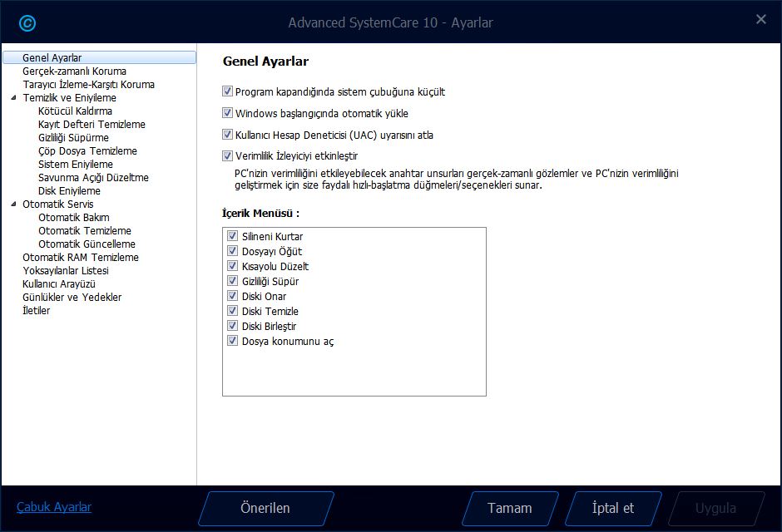Image resolution: width=782 pixels, height=532 pixels.
Task: Select 'Temizlik ve Eniyileme' category
Action: pos(69,97)
